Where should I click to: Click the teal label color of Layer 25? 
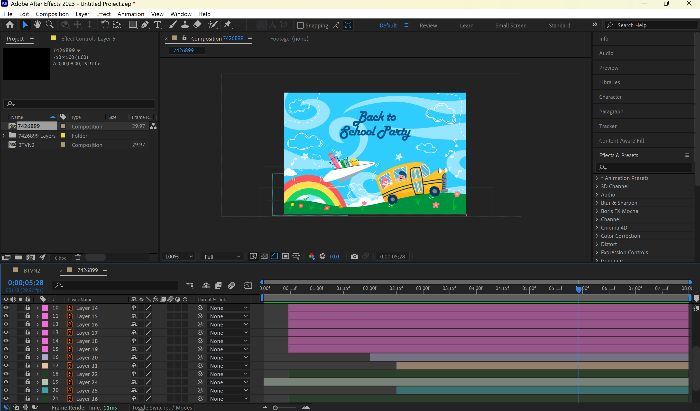point(45,390)
